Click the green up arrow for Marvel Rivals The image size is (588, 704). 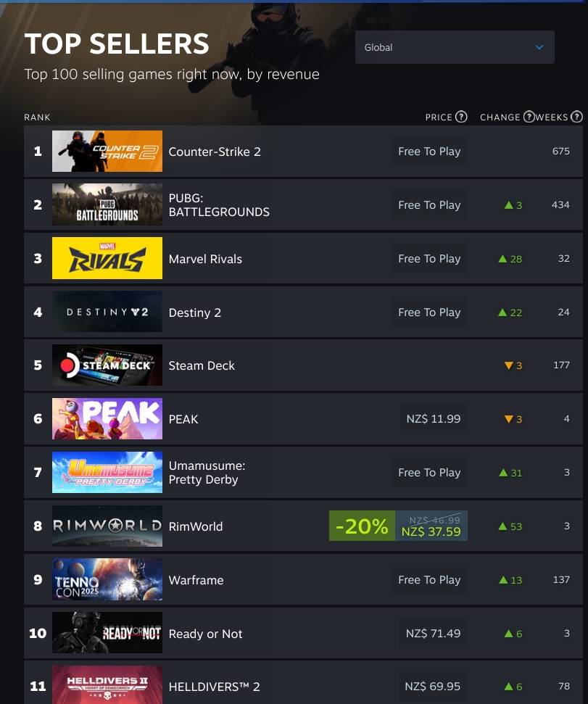(502, 259)
